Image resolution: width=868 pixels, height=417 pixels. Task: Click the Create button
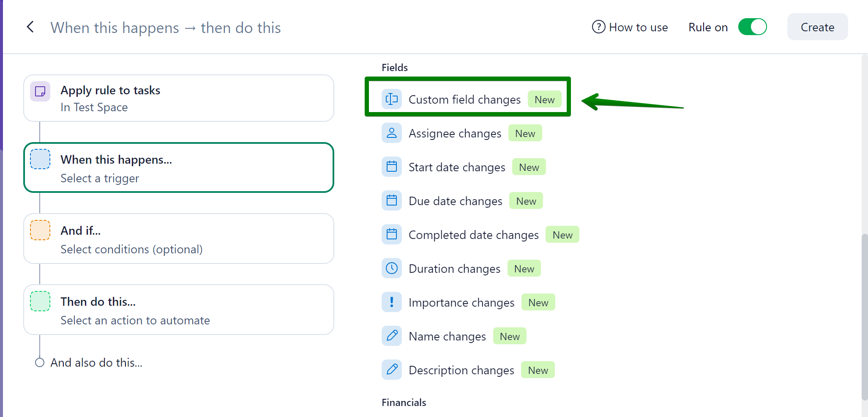(x=817, y=27)
